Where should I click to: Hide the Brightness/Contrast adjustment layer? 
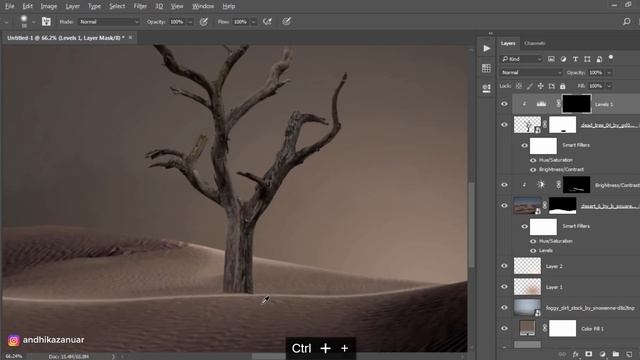coord(504,185)
